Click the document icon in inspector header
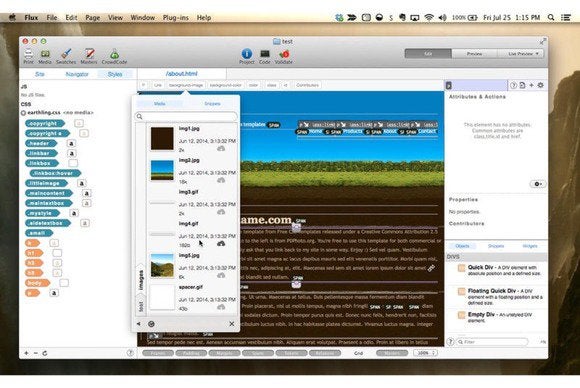This screenshot has height=388, width=580. (522, 85)
